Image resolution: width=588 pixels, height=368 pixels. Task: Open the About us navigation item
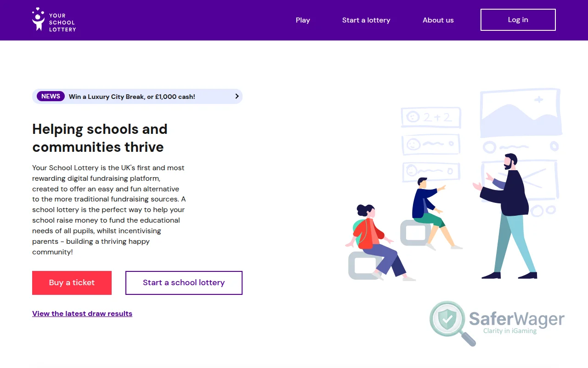438,20
